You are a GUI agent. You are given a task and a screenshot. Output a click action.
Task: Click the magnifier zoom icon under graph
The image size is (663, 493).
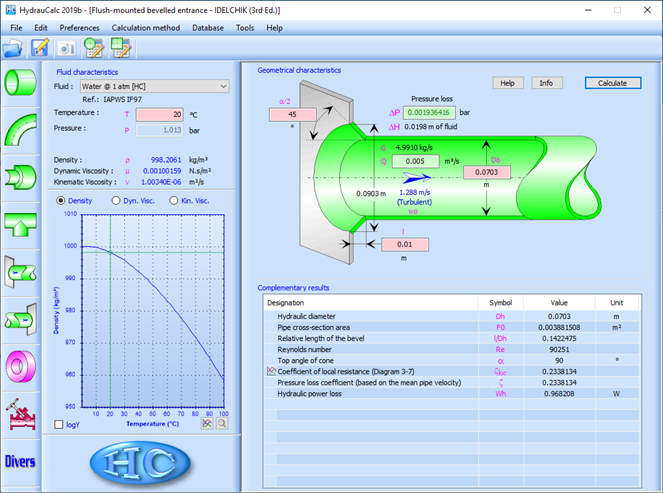click(222, 423)
